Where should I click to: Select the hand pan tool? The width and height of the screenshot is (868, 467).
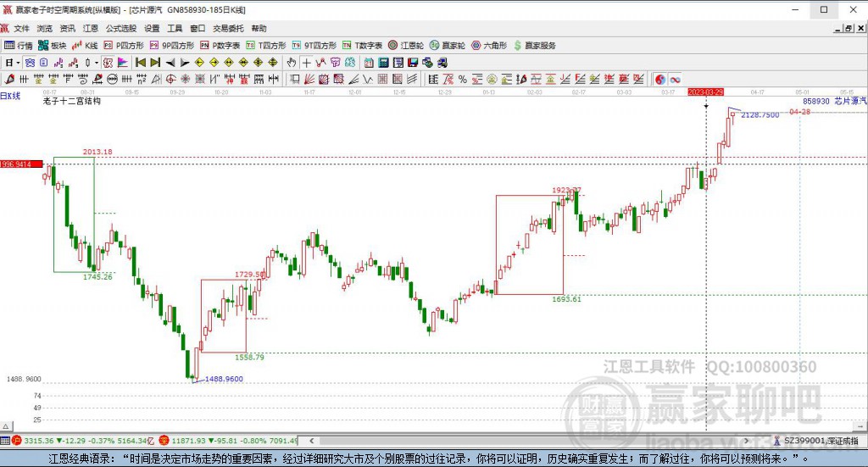(292, 63)
